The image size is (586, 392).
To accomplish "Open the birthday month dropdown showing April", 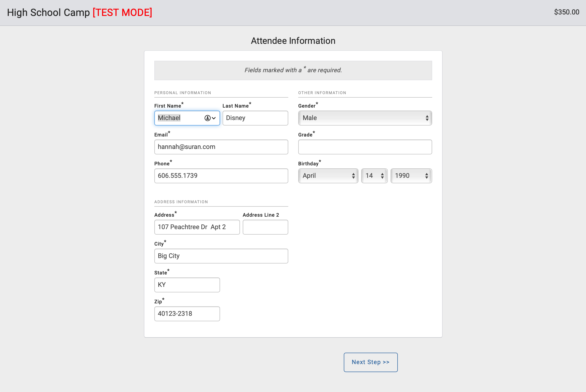I will pyautogui.click(x=328, y=176).
